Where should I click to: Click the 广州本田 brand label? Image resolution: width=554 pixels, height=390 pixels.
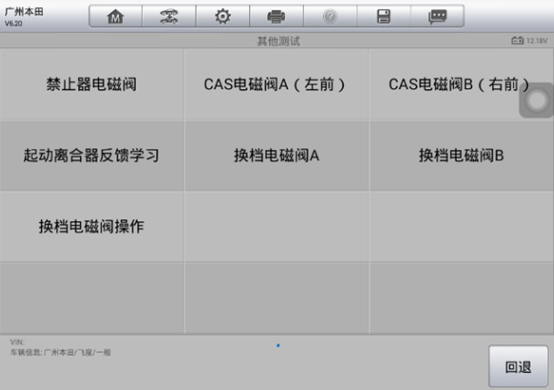[24, 12]
